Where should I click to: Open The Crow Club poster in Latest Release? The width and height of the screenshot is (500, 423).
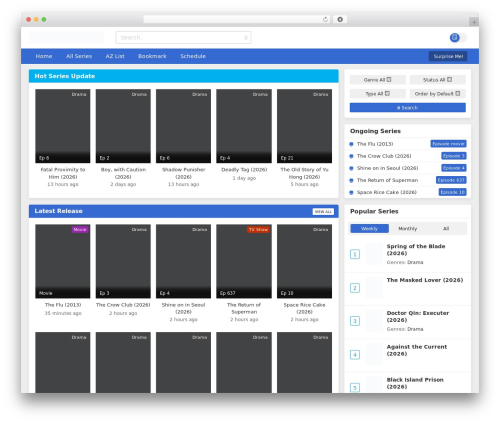pos(123,261)
